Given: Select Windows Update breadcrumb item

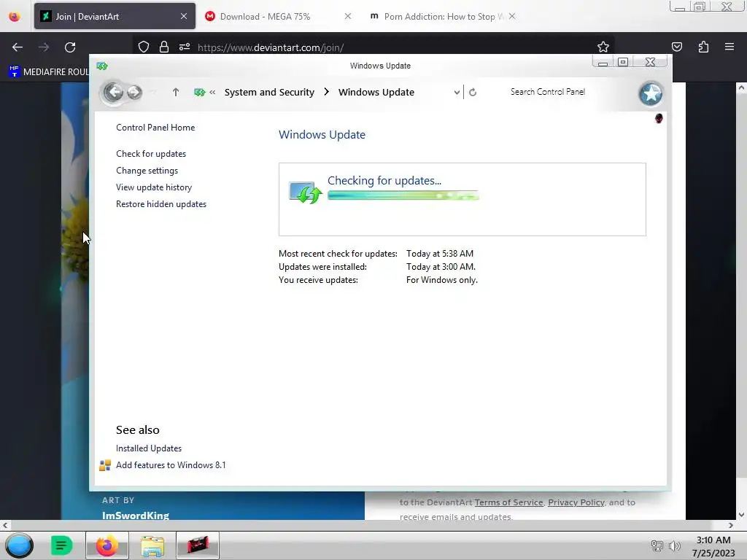Looking at the screenshot, I should (376, 93).
